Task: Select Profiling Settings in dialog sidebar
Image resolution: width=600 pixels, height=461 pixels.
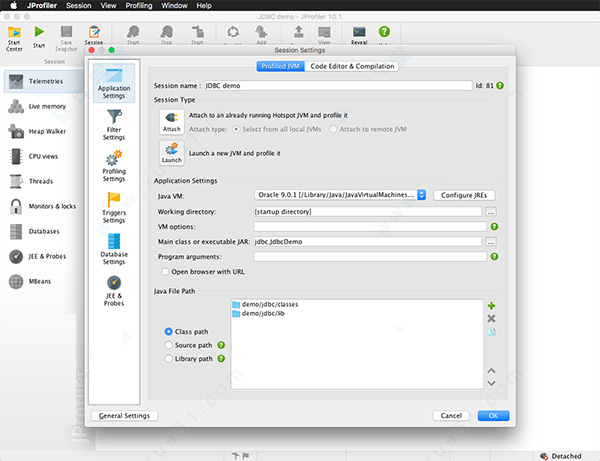Action: coord(114,166)
